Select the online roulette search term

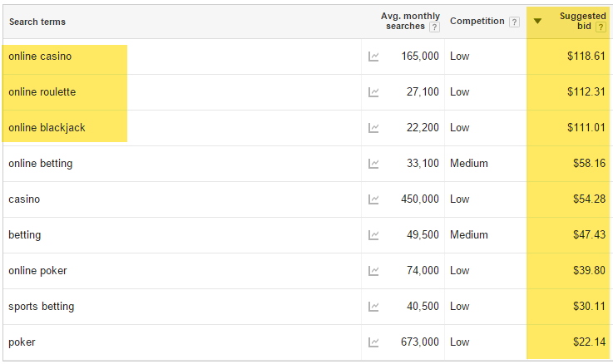pyautogui.click(x=42, y=91)
